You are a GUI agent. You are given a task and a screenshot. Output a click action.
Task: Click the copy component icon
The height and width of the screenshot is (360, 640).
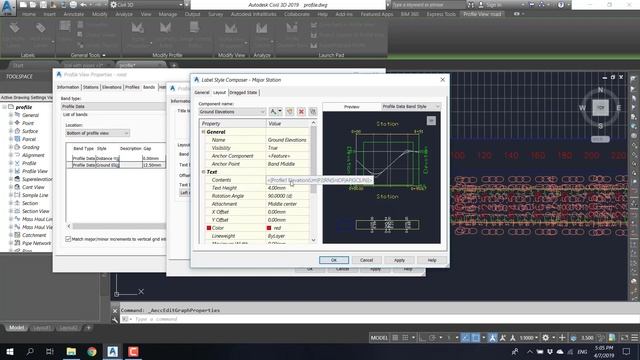pos(289,111)
